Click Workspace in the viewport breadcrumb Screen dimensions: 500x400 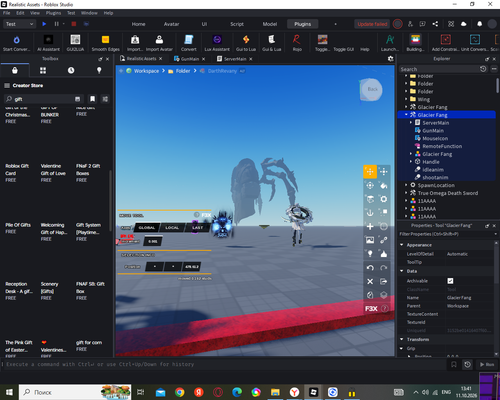[x=146, y=71]
